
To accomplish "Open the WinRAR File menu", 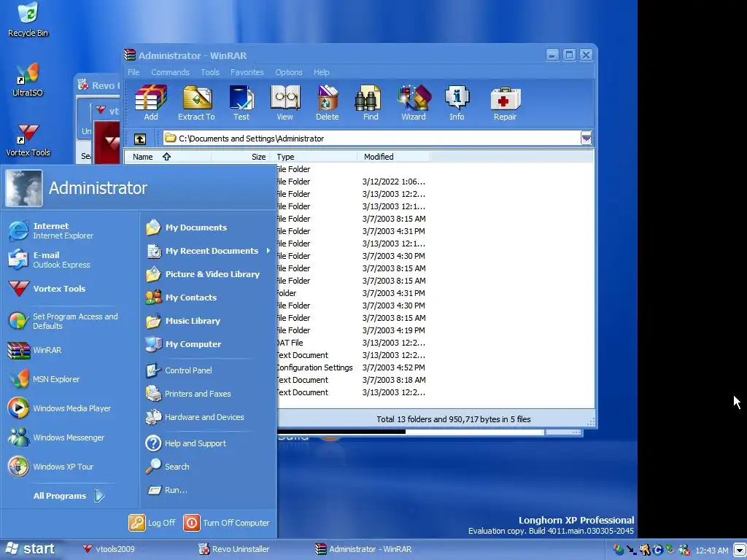I will pos(133,72).
